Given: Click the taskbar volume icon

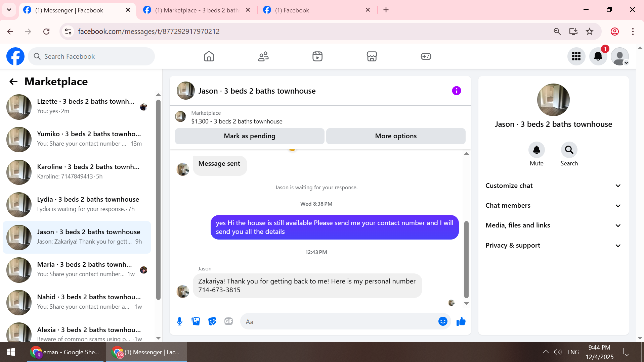Looking at the screenshot, I should (558, 352).
